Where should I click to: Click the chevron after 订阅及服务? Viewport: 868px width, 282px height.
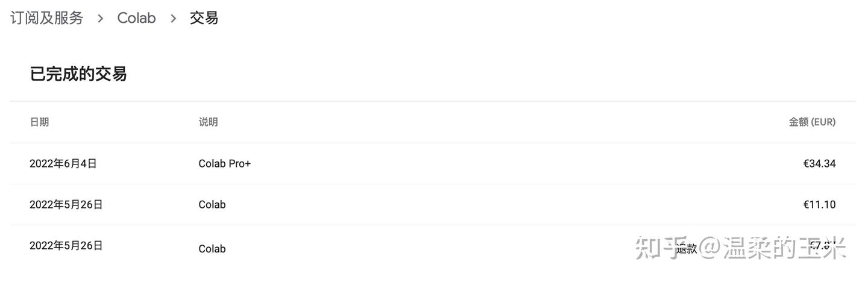pyautogui.click(x=101, y=19)
